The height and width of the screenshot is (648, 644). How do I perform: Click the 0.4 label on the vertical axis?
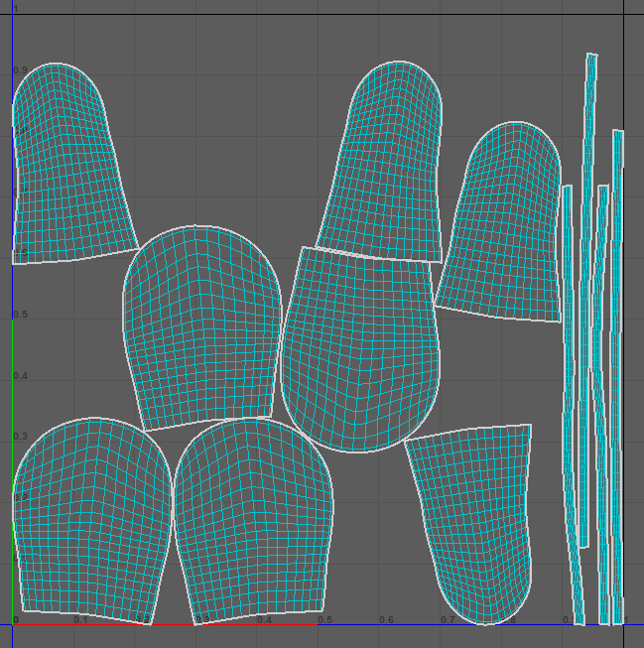click(21, 376)
